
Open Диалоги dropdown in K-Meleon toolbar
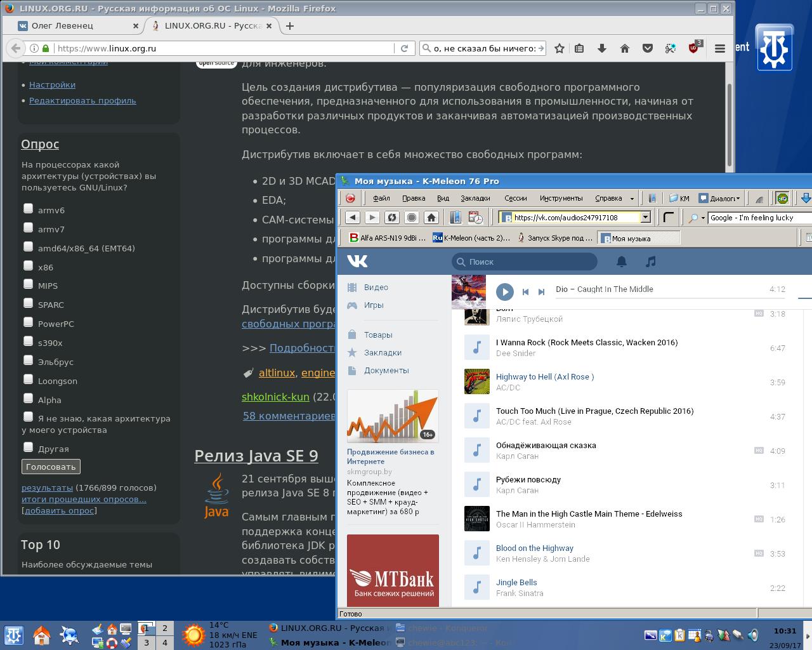pos(719,198)
